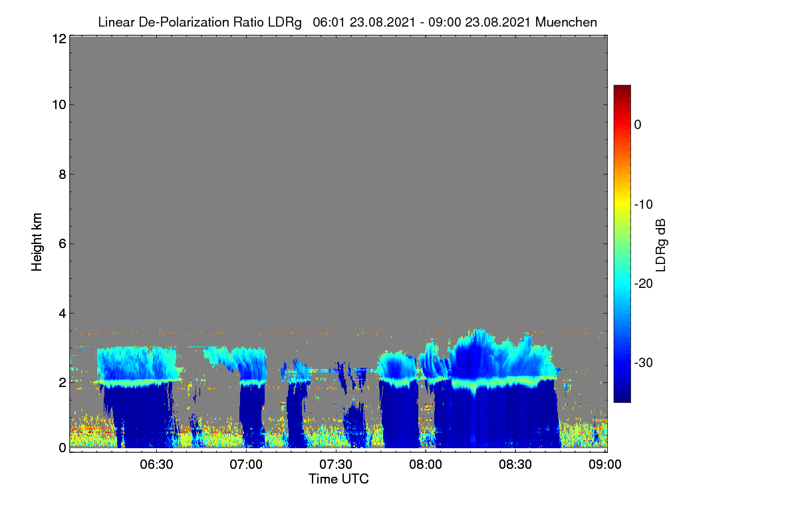The width and height of the screenshot is (798, 532).
Task: Click the 'Muenchen' location text in title
Action: click(x=566, y=22)
